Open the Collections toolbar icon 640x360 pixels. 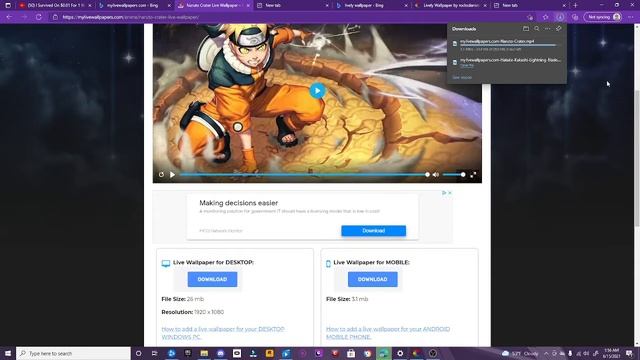[575, 17]
